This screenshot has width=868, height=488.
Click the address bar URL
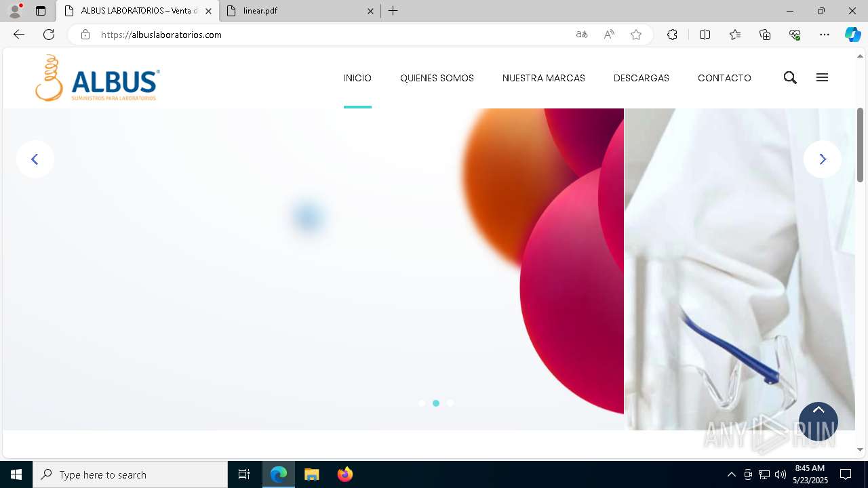pos(161,35)
